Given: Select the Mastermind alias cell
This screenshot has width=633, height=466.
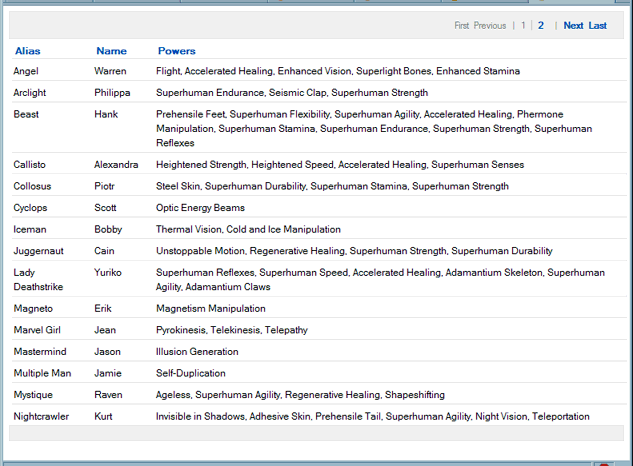Looking at the screenshot, I should click(x=40, y=352).
